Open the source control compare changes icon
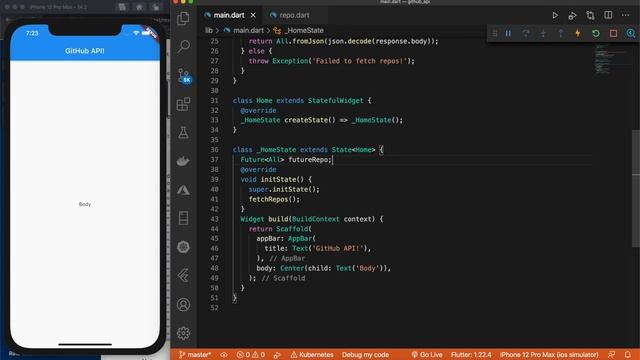Viewport: 640px width, 360px height. click(590, 16)
